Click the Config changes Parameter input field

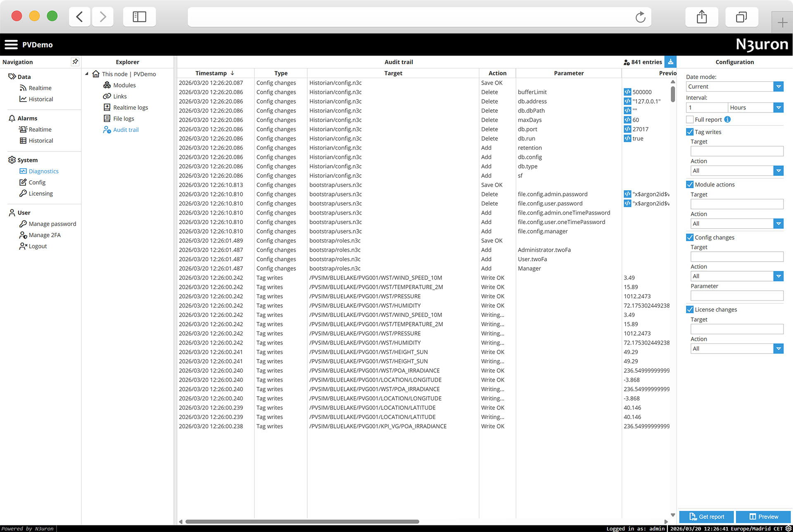click(736, 296)
